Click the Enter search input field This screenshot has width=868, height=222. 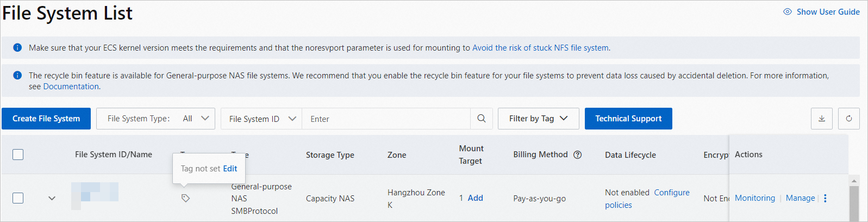(386, 119)
